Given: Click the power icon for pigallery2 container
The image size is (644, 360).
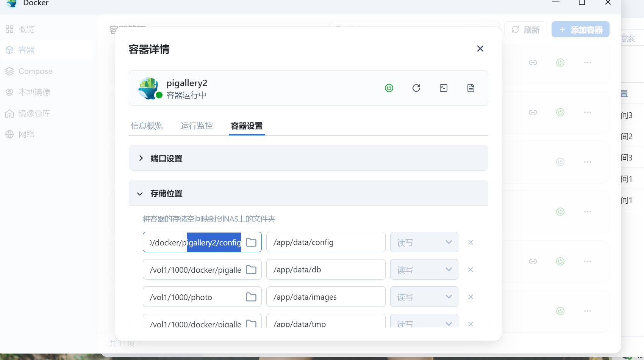Looking at the screenshot, I should [x=389, y=88].
